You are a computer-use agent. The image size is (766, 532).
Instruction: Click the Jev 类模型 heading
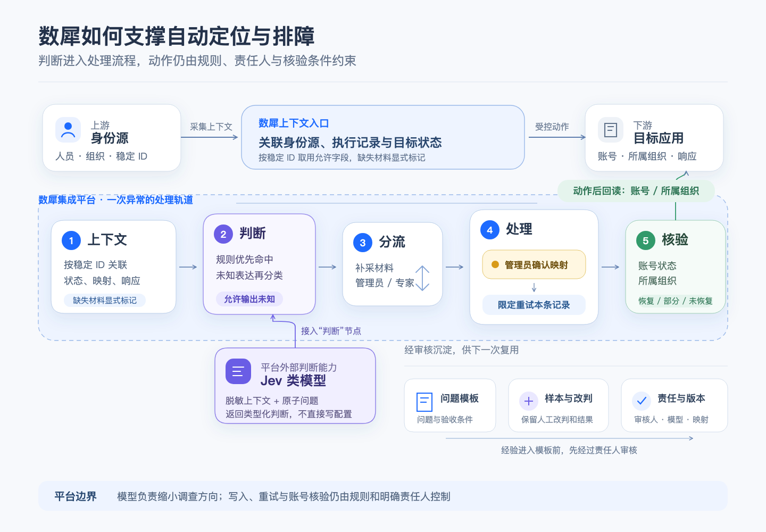293,381
